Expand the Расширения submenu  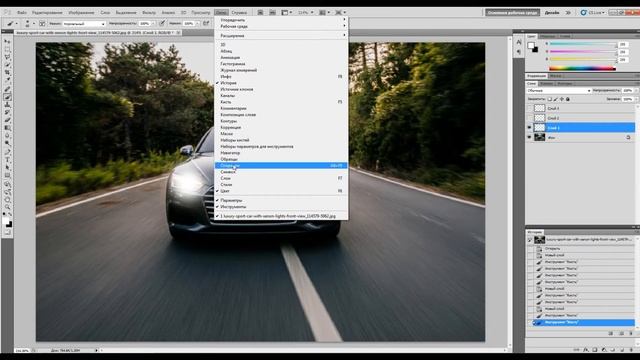[x=281, y=36]
